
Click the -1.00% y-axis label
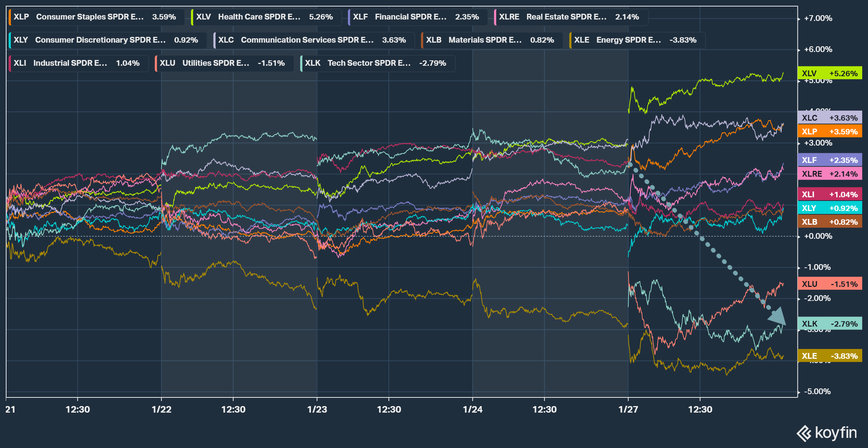pyautogui.click(x=817, y=267)
